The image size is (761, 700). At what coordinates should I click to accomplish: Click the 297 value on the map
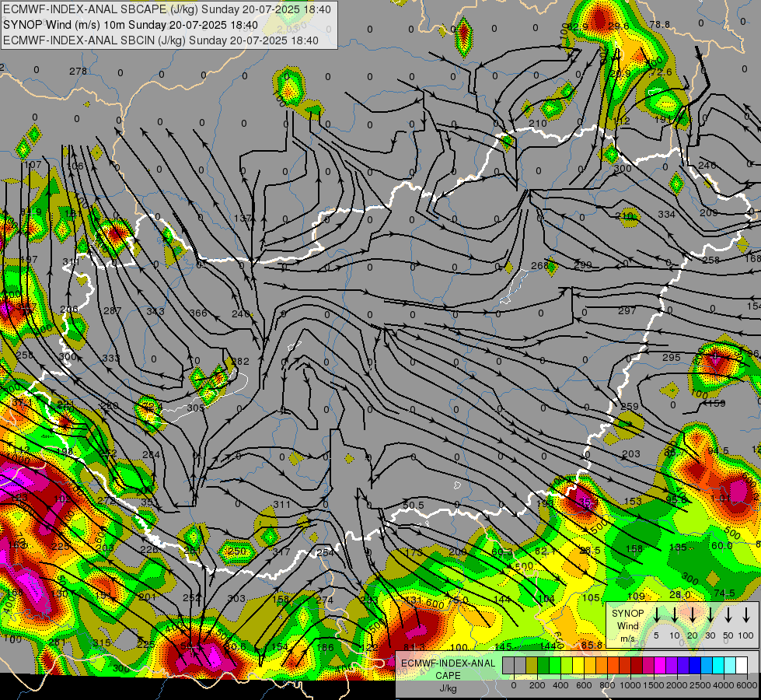pos(627,311)
